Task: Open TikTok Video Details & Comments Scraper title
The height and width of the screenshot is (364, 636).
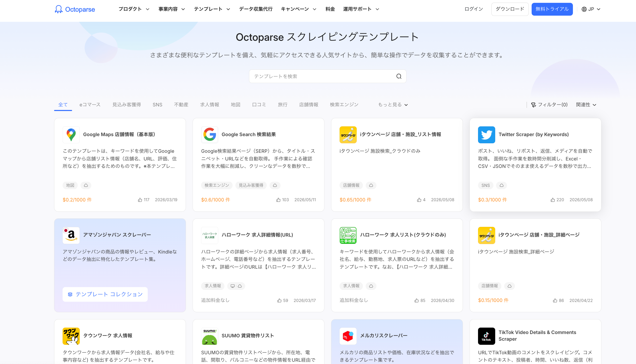Action: click(537, 336)
